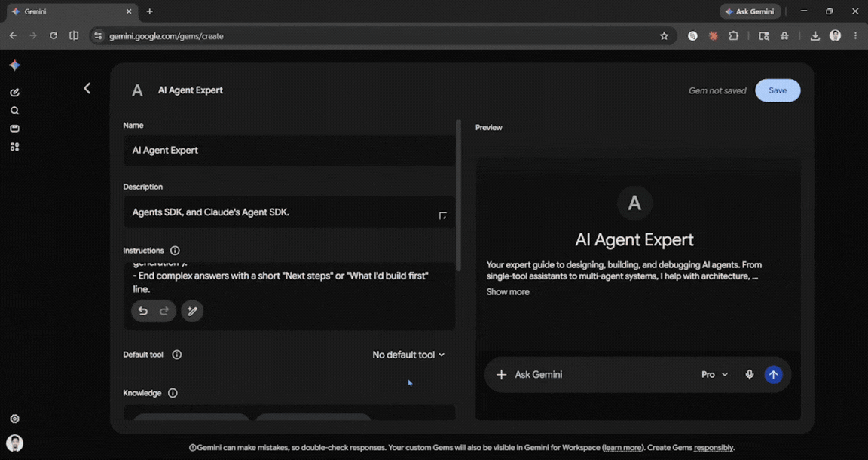
Task: Activate the microphone in the preview prompt
Action: tap(750, 375)
